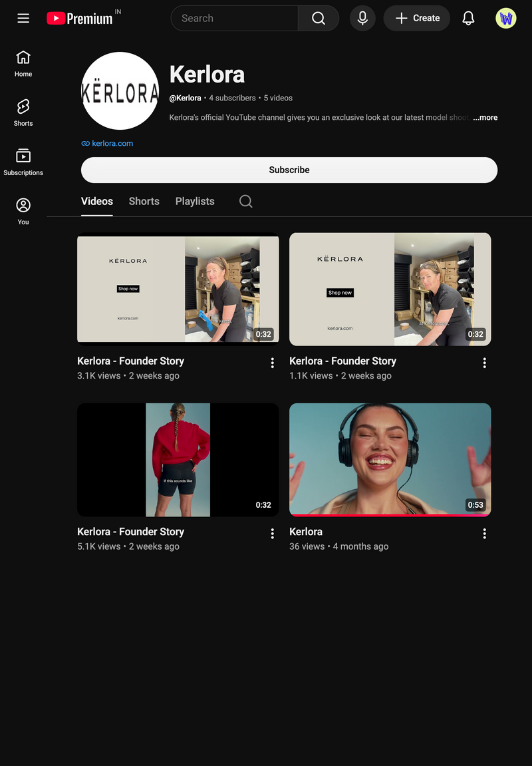This screenshot has width=532, height=766.
Task: Switch to the Shorts tab
Action: (144, 201)
